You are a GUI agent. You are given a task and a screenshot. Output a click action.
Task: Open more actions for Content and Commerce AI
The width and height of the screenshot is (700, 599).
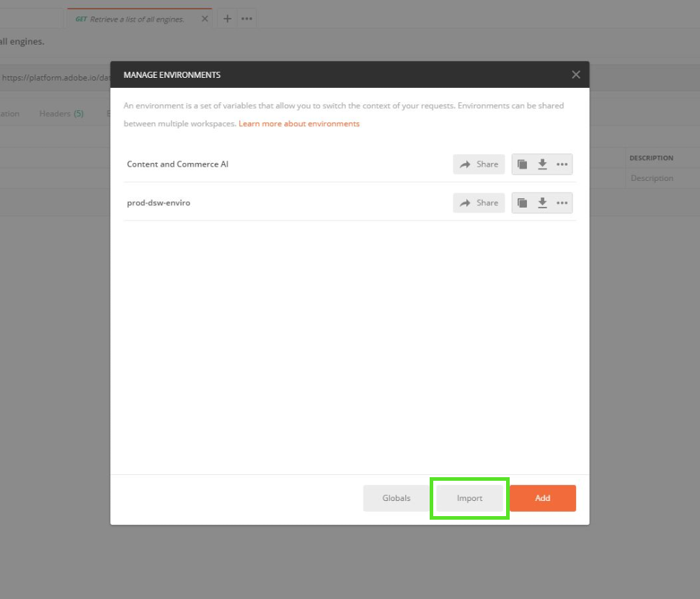tap(562, 164)
